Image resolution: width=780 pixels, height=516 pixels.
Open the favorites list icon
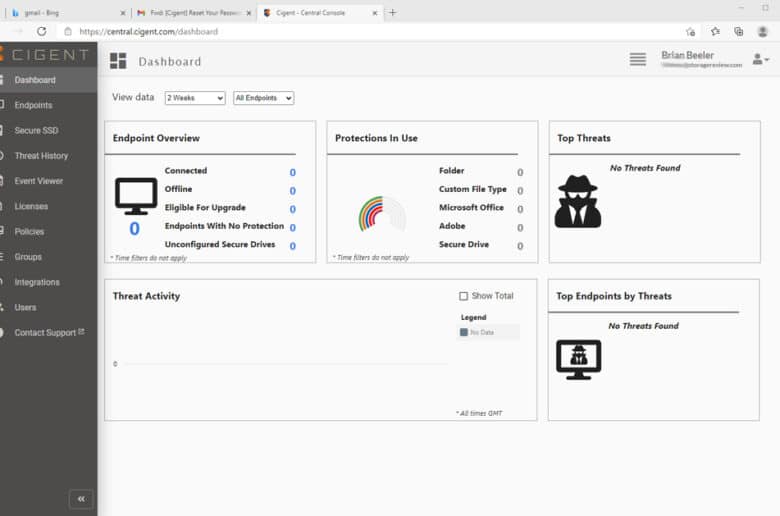pyautogui.click(x=715, y=32)
